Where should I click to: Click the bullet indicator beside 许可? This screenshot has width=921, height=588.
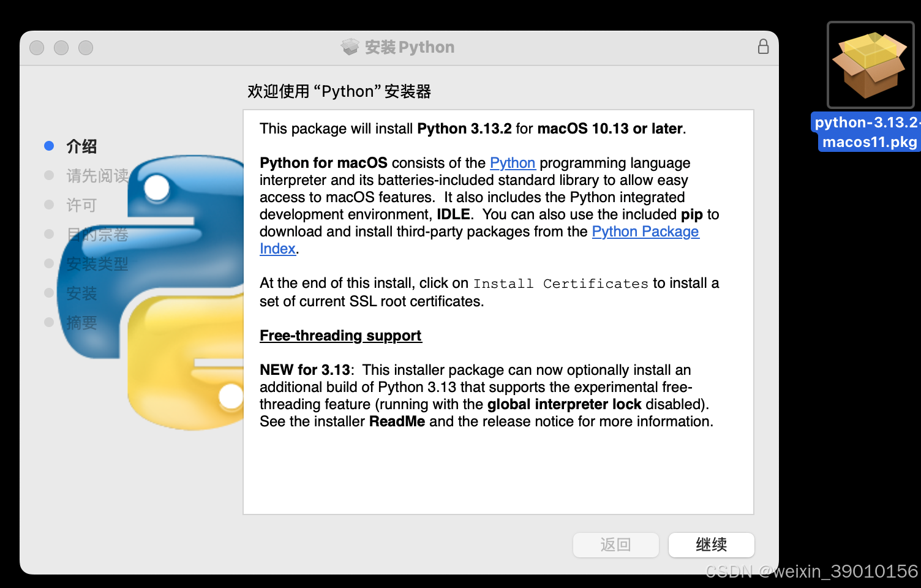click(48, 204)
